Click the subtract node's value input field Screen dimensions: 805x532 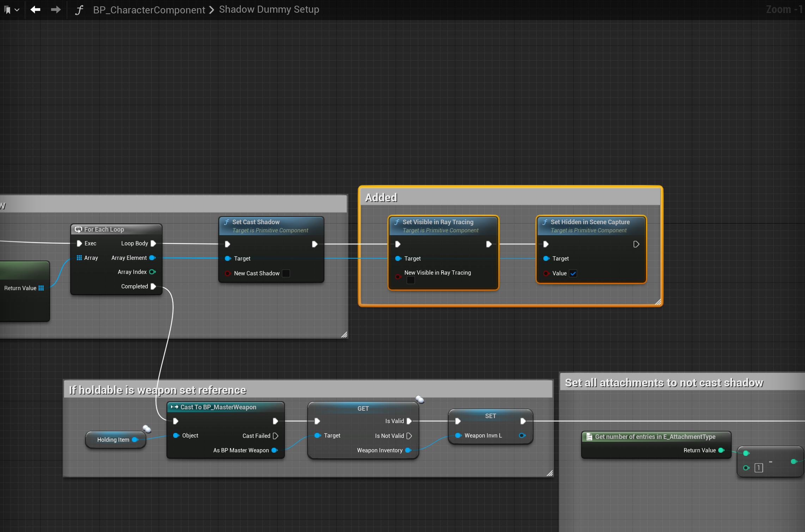point(758,468)
